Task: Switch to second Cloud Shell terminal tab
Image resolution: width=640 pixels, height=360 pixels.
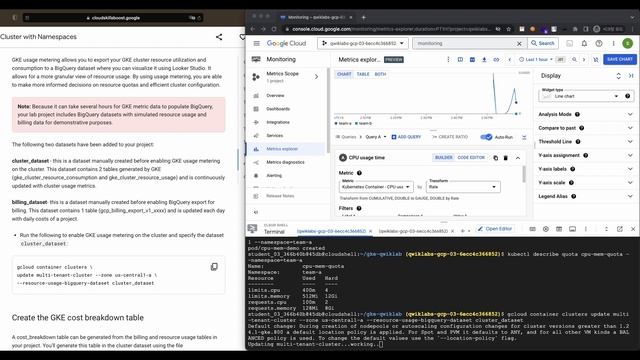Action: [413, 231]
